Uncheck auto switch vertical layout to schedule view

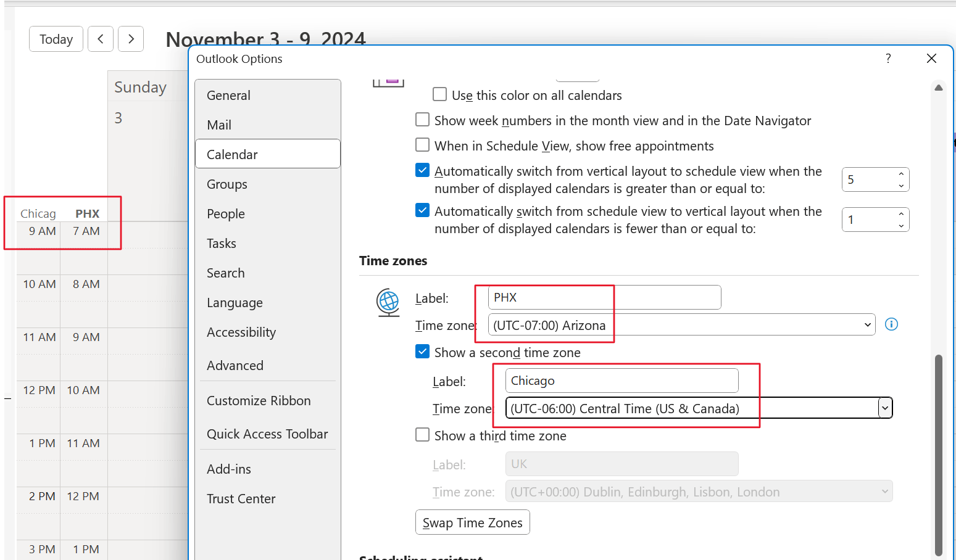point(423,170)
